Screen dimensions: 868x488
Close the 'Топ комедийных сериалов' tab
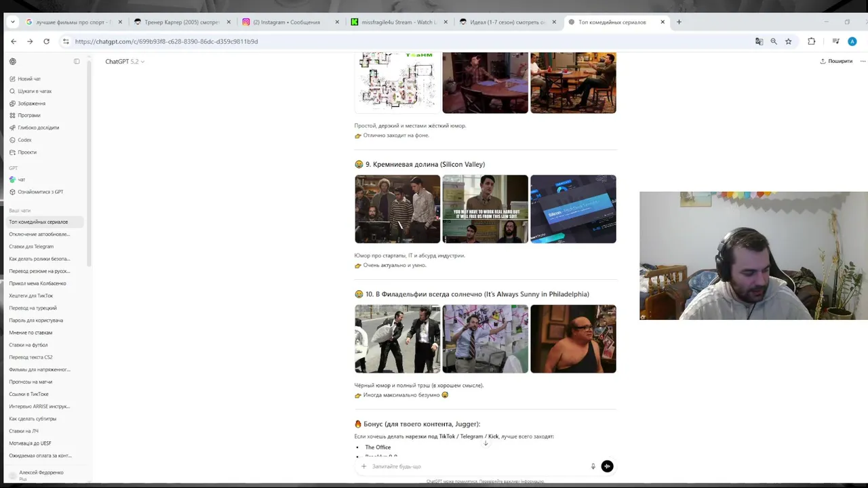663,22
